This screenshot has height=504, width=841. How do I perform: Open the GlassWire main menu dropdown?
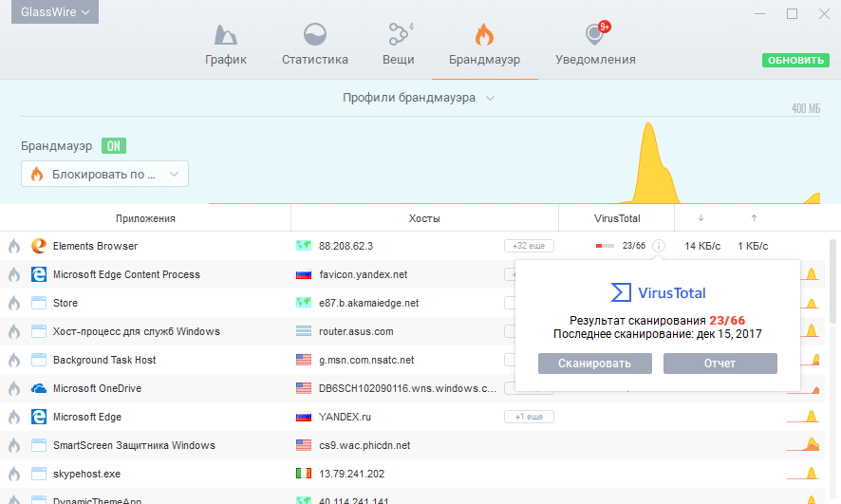[55, 11]
